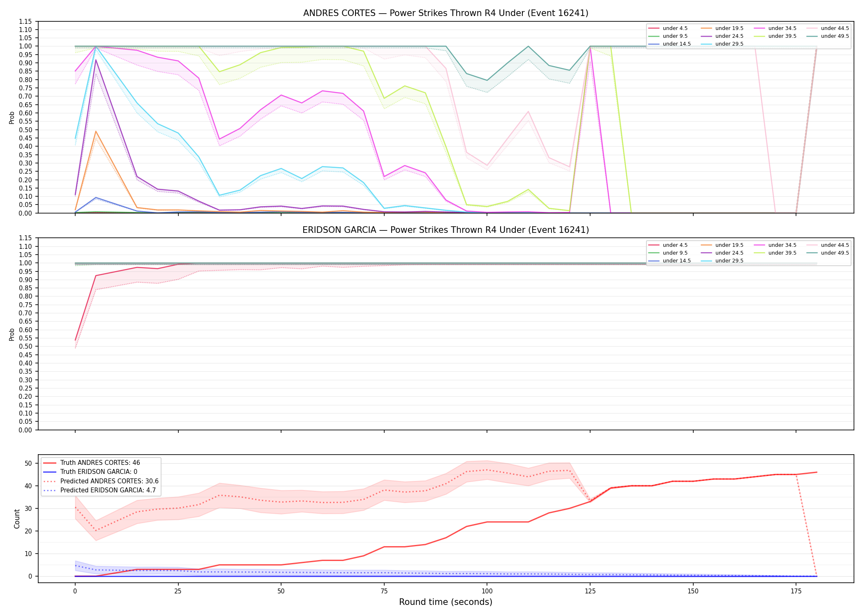Click the 1.15 tick of the top chart
Screen dimensions: 863x616
pos(25,21)
